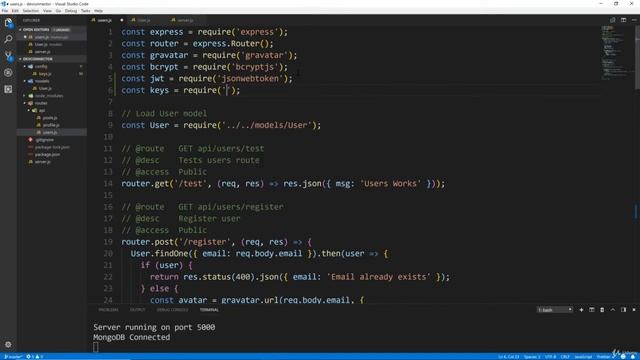
Task: Kill terminal with the trash icon
Action: [x=602, y=310]
